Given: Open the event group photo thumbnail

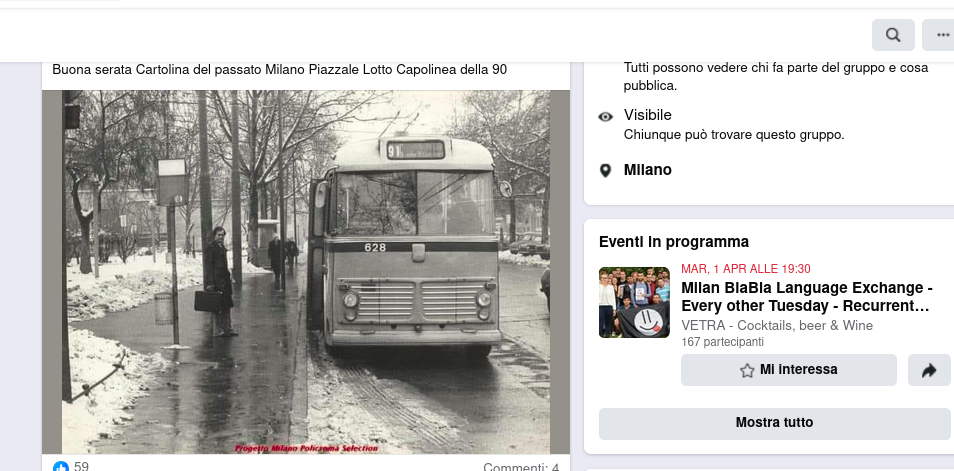Looking at the screenshot, I should (x=634, y=302).
